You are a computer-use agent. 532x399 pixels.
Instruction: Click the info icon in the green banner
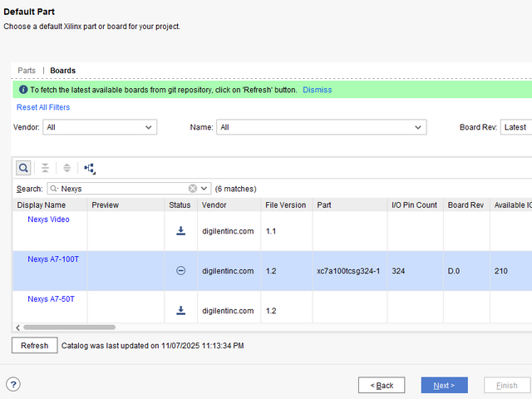[22, 90]
